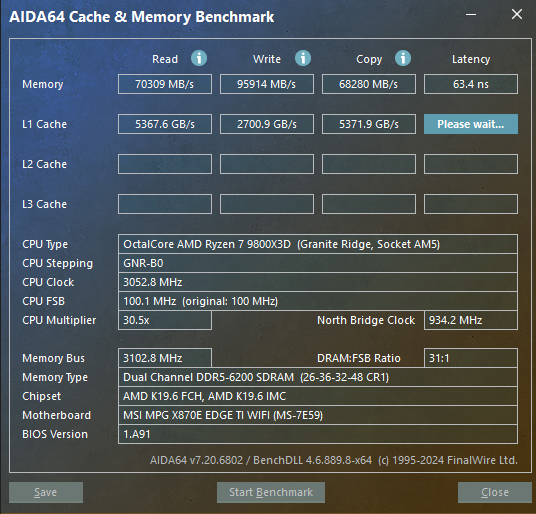Click the DRAM:FSB Ratio value 31:1

tap(471, 358)
